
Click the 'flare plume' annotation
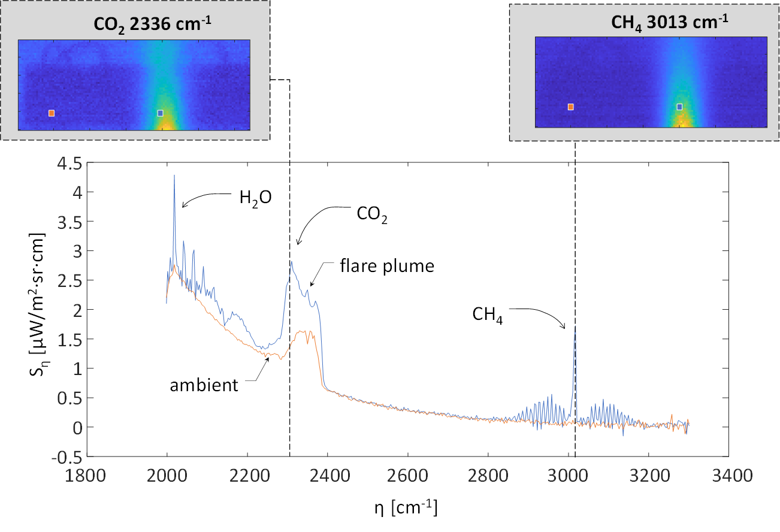click(x=387, y=265)
